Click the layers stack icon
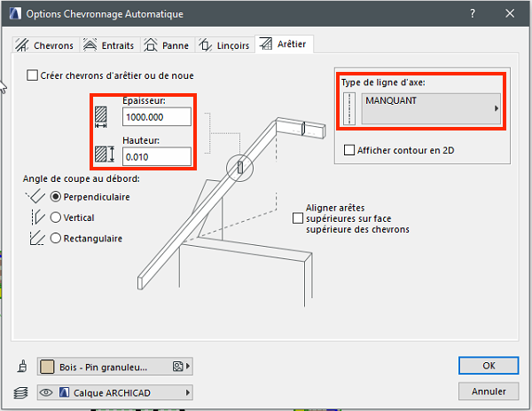Image resolution: width=532 pixels, height=411 pixels. [x=21, y=392]
